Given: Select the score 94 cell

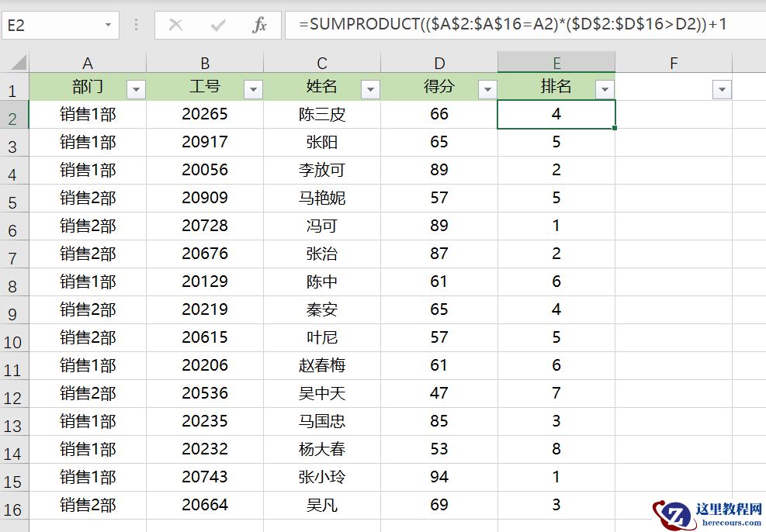Looking at the screenshot, I should click(x=439, y=478).
